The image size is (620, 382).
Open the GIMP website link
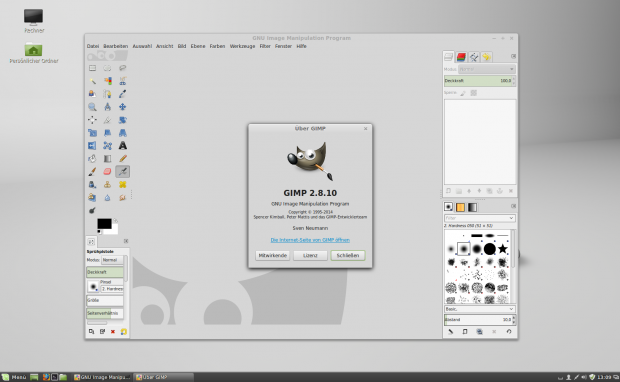(310, 240)
